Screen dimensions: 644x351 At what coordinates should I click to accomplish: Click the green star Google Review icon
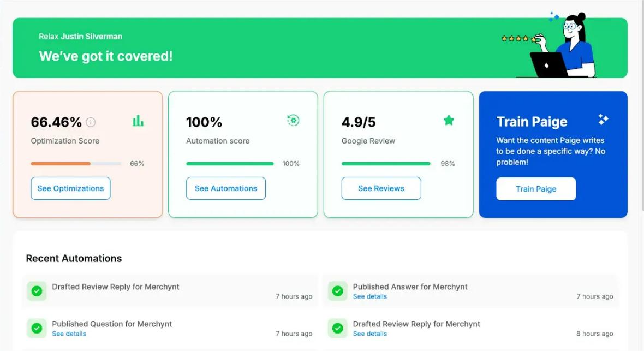click(x=449, y=121)
